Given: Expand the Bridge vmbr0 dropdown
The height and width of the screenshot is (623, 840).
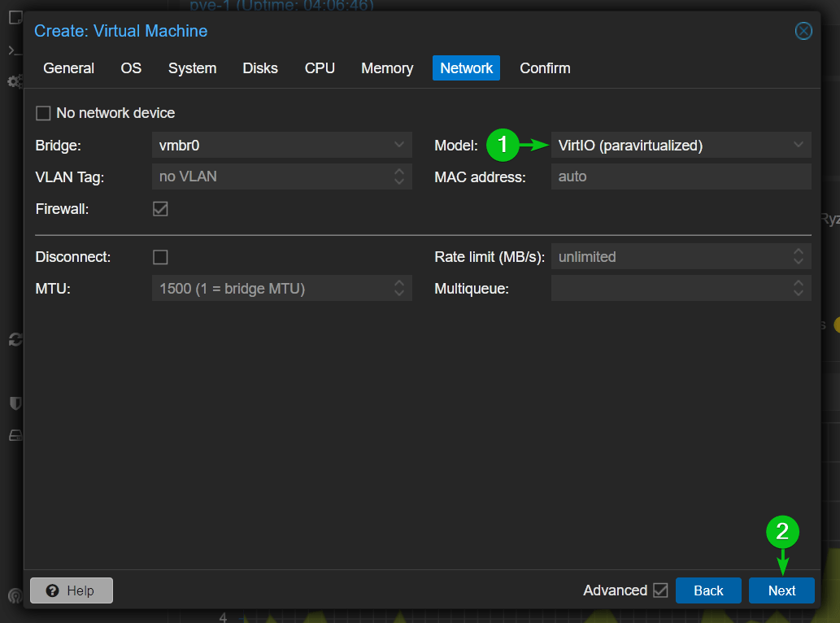Looking at the screenshot, I should [x=398, y=145].
